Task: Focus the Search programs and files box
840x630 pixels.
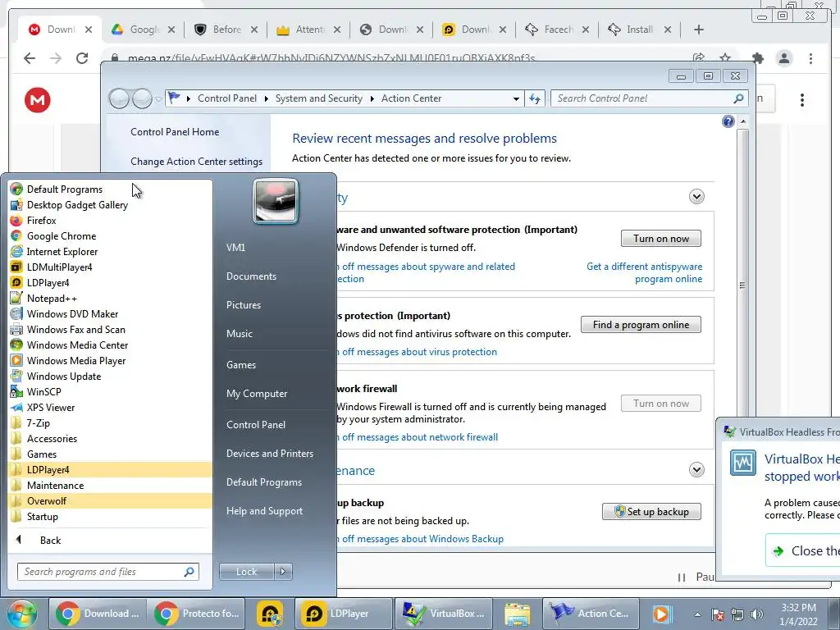Action: pos(107,572)
